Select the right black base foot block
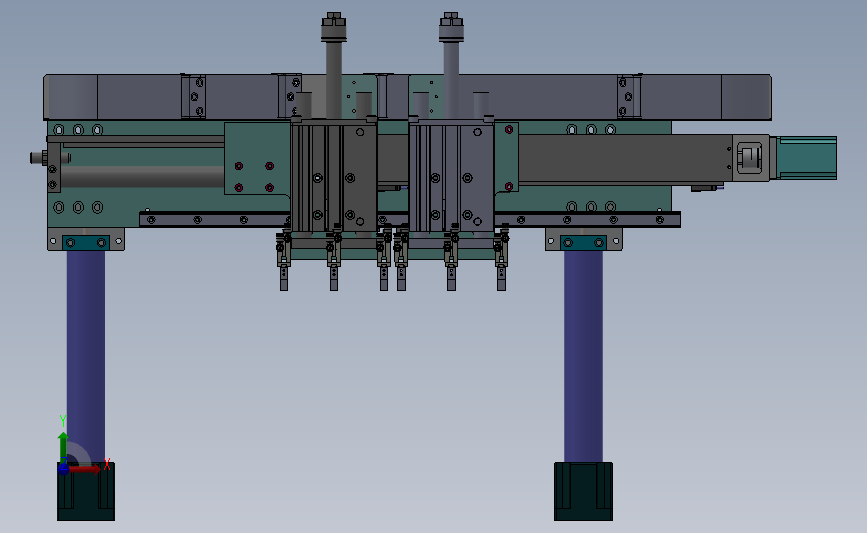Image resolution: width=867 pixels, height=533 pixels. pyautogui.click(x=583, y=492)
